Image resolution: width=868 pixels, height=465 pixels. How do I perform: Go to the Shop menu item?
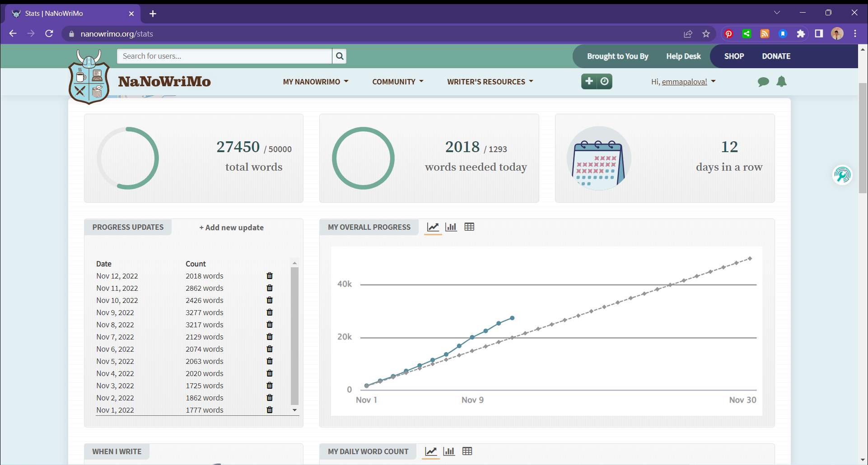pos(734,56)
